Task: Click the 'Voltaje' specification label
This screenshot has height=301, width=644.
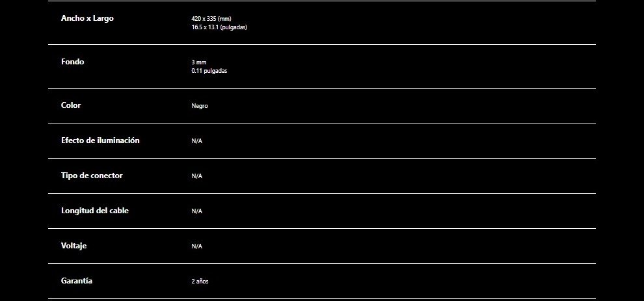Action: coord(74,246)
